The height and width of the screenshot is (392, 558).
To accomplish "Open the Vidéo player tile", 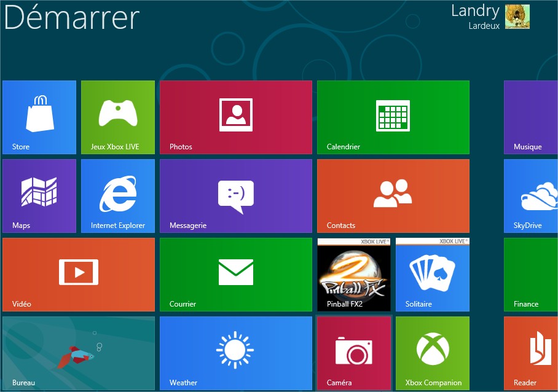I will (79, 275).
